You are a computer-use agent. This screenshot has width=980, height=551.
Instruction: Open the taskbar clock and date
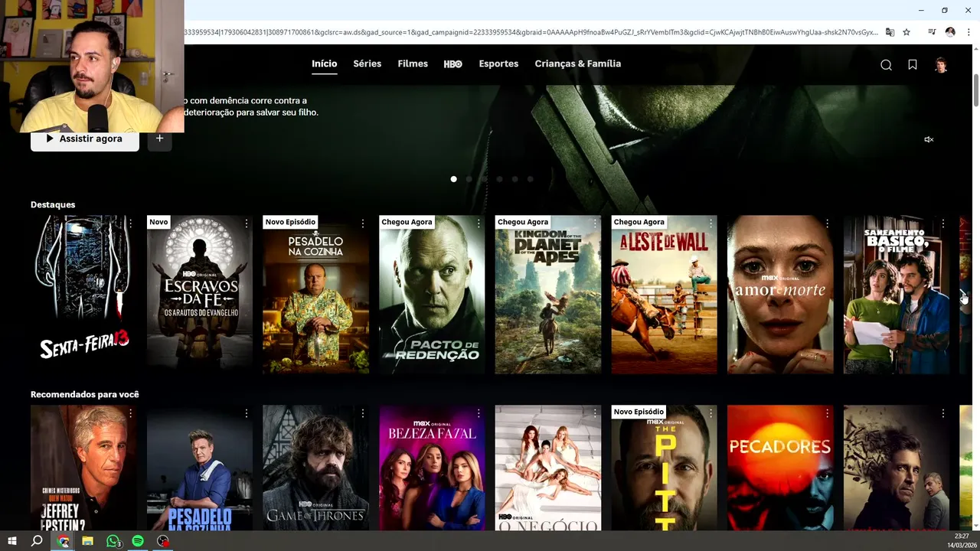(962, 540)
